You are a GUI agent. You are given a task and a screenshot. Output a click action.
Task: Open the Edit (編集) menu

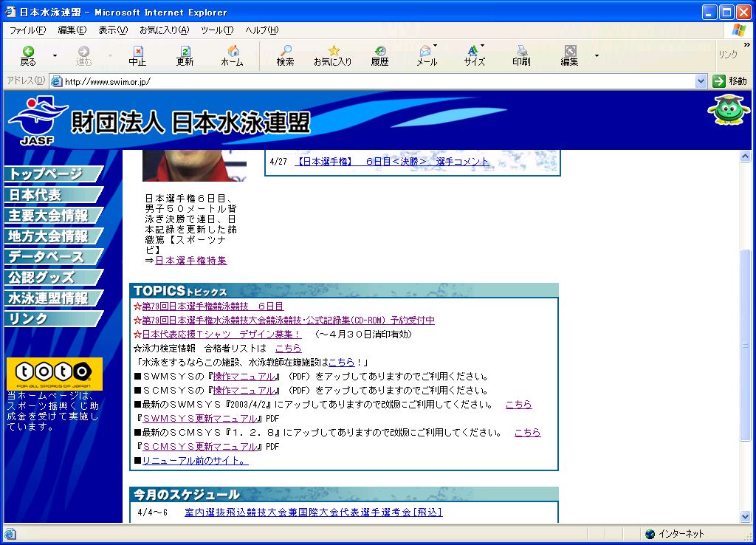[x=72, y=30]
